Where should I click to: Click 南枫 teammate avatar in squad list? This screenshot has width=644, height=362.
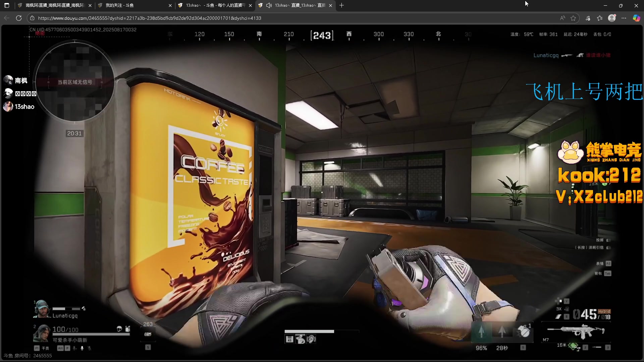coord(8,80)
